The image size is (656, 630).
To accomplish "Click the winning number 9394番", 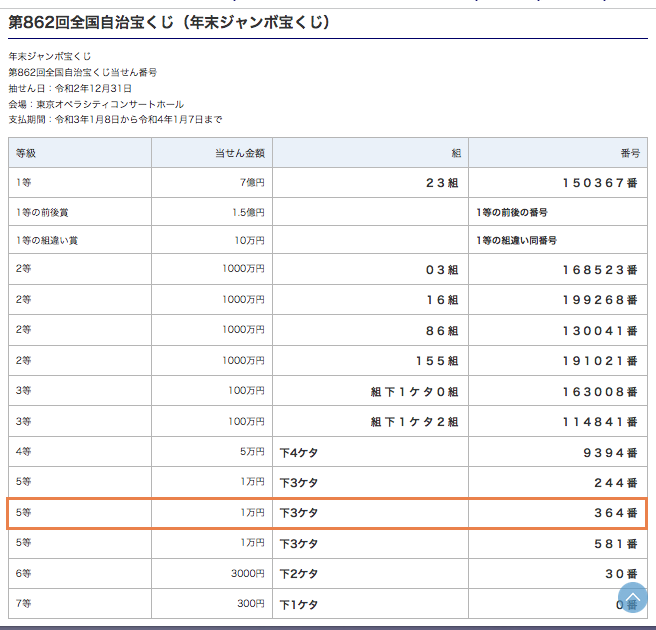I will [610, 453].
